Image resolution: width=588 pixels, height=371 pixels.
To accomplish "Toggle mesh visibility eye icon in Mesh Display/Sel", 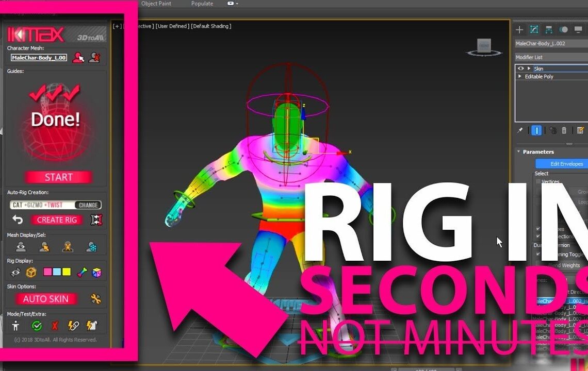I will pyautogui.click(x=21, y=246).
